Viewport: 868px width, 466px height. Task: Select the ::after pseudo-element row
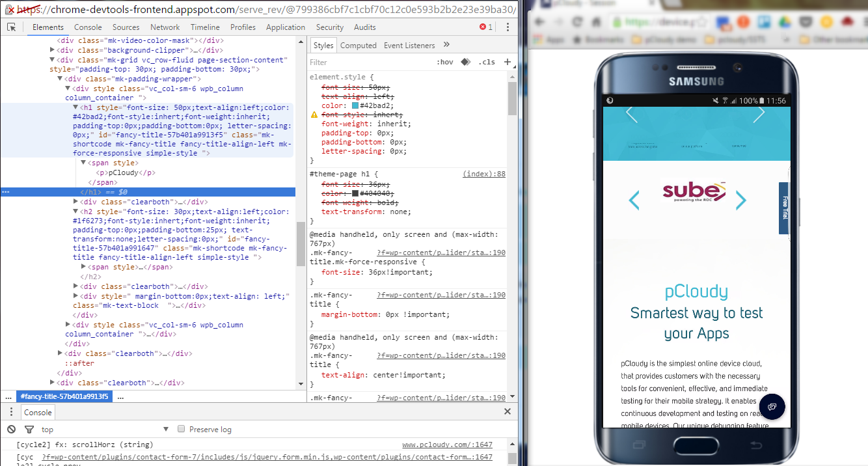(x=79, y=363)
